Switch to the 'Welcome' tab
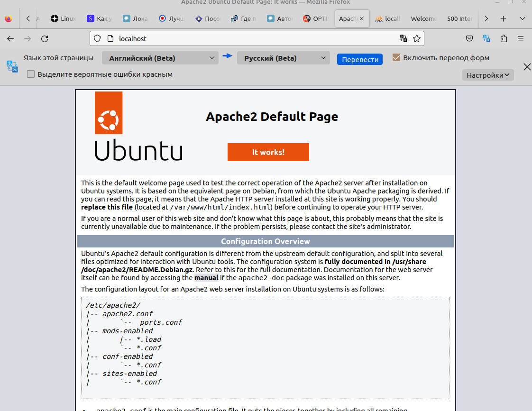Image resolution: width=532 pixels, height=411 pixels. 424,18
